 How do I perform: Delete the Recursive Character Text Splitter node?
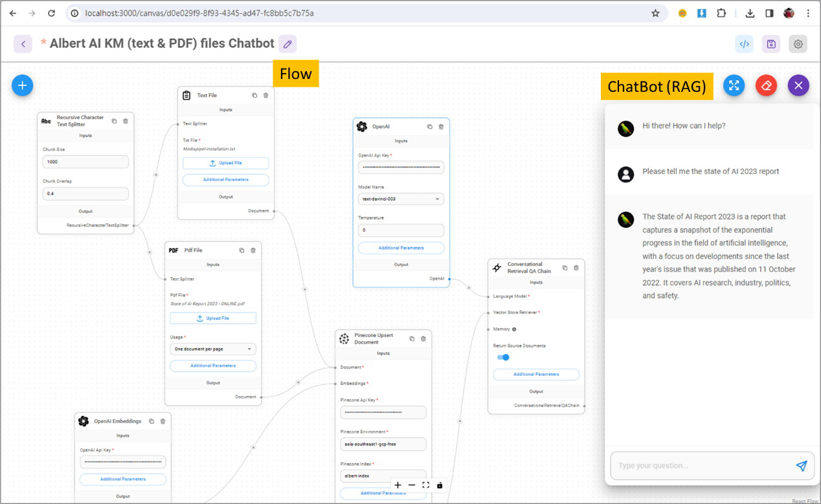[126, 121]
